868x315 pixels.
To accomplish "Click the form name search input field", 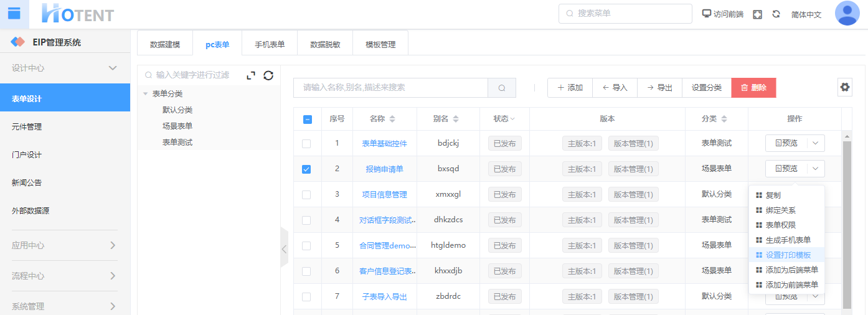I will tap(390, 88).
